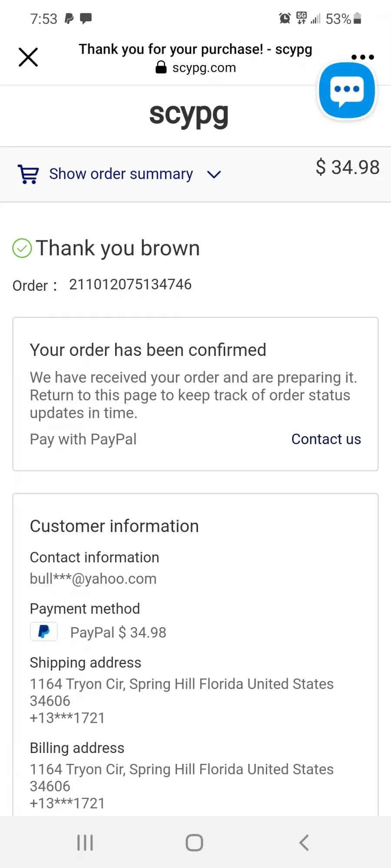Tap the scypg store logo
391x868 pixels.
click(189, 115)
